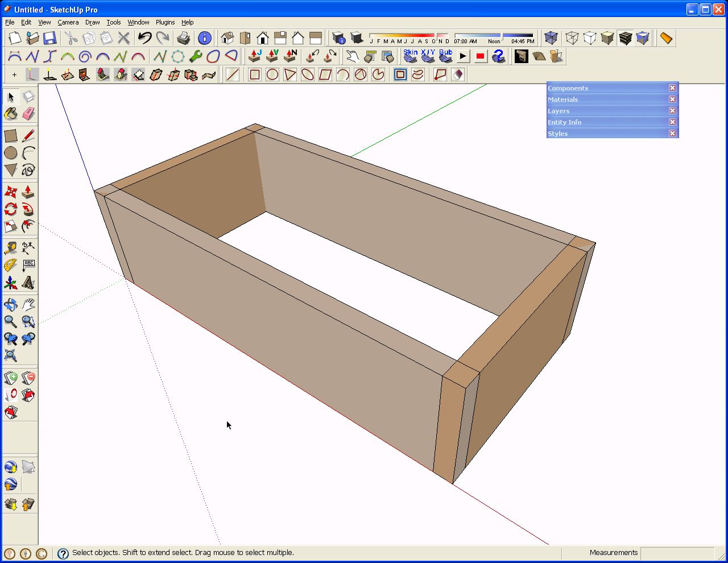The image size is (728, 563).
Task: Click the help question icon in status bar
Action: coord(63,553)
